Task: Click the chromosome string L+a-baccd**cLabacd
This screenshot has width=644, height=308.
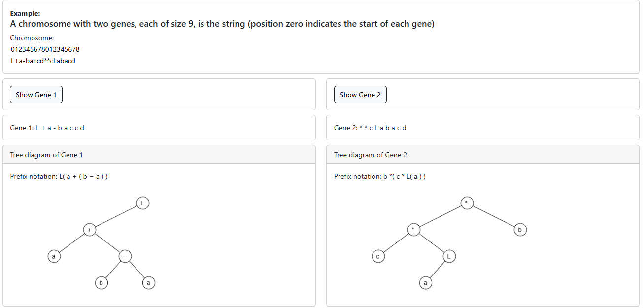Action: [x=43, y=61]
